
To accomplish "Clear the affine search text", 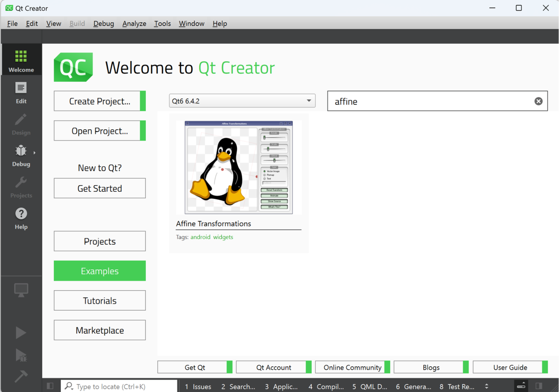I will (x=538, y=101).
